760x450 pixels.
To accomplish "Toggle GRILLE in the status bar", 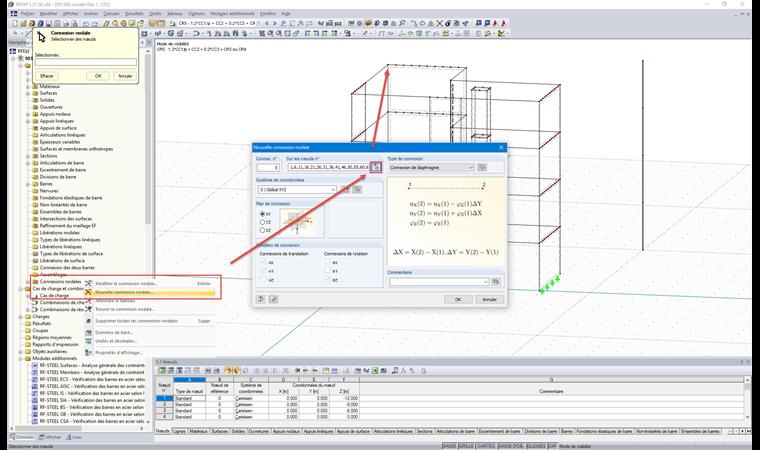I will point(466,446).
